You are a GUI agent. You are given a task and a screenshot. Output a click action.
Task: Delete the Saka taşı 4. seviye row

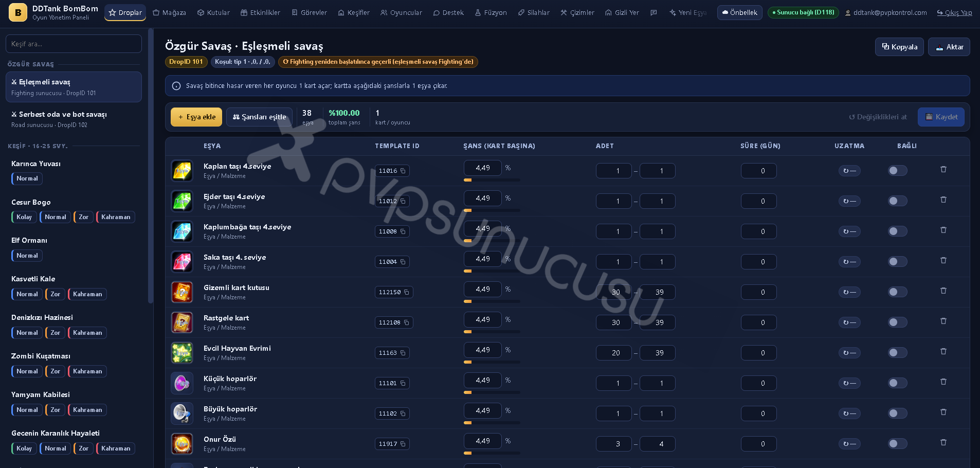coord(943,260)
